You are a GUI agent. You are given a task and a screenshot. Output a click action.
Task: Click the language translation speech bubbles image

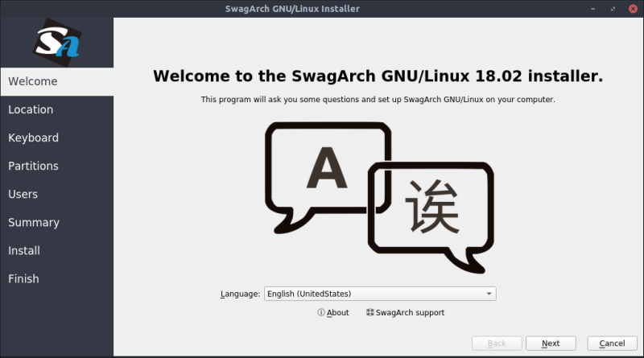[x=379, y=197]
